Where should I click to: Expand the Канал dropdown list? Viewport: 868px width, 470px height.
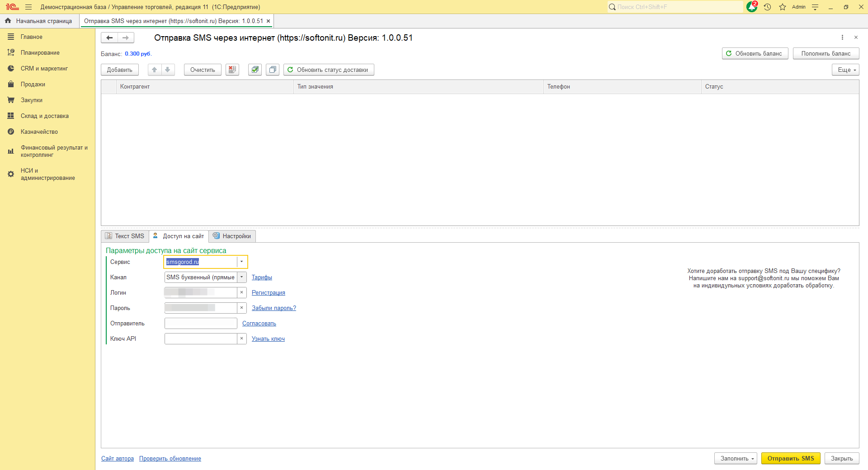tap(242, 277)
